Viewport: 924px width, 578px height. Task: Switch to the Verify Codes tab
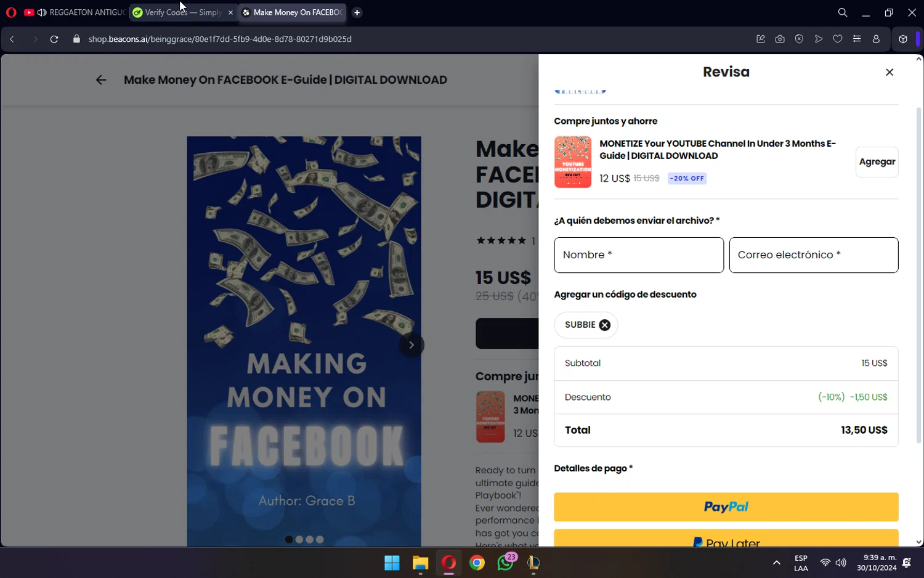click(184, 12)
